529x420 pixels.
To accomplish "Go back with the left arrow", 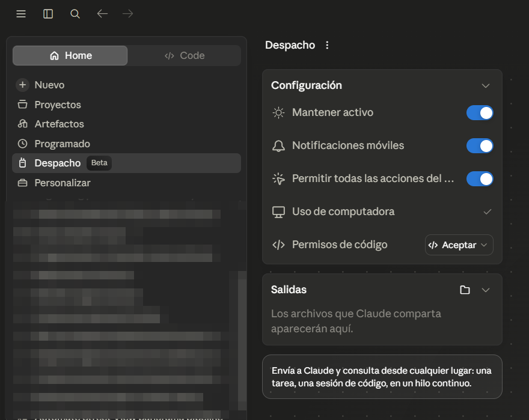I will click(102, 14).
